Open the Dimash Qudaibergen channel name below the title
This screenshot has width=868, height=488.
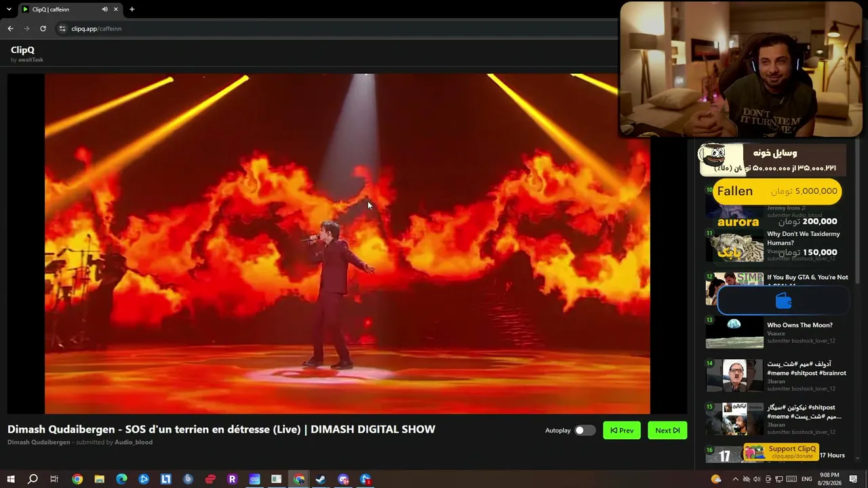coord(39,442)
